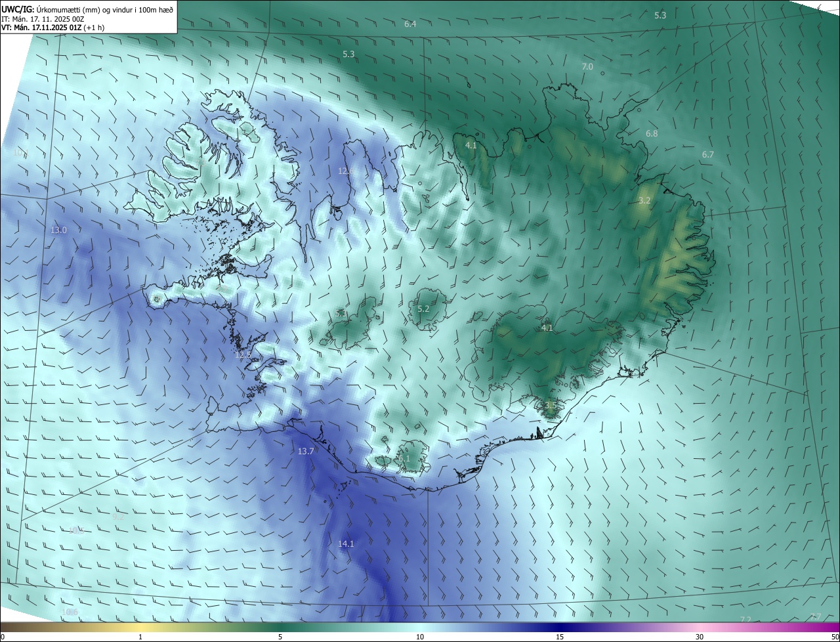Click the '0' tick on the color scale
Screen dimensions: 840x642
click(3, 637)
